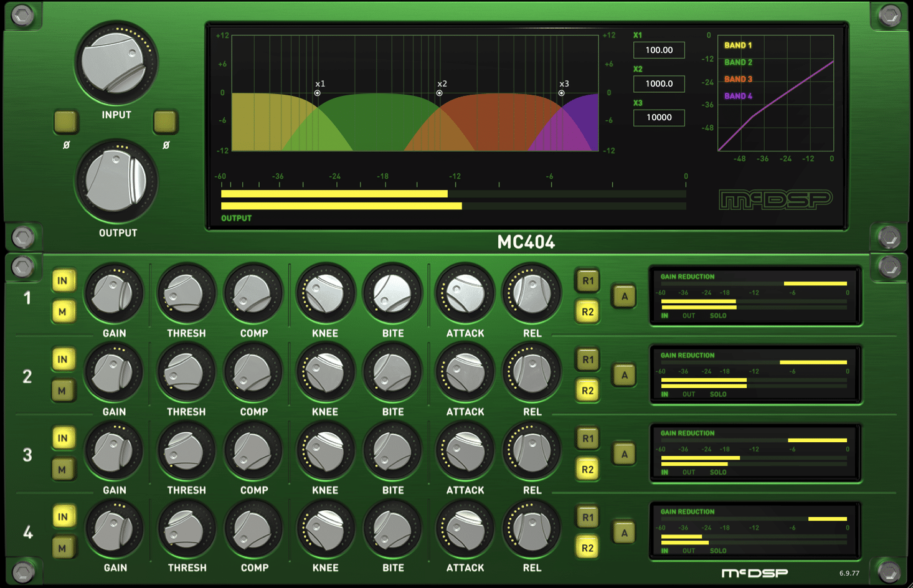
Task: Toggle the right phase invert button
Action: pos(165,122)
